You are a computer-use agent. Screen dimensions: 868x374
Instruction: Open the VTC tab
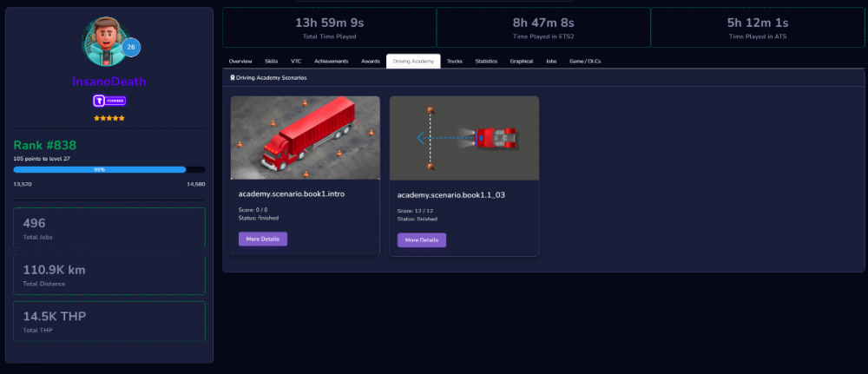click(x=296, y=62)
